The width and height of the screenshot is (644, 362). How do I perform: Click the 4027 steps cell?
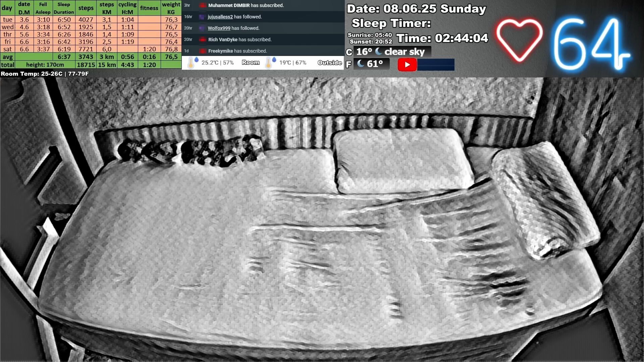86,19
